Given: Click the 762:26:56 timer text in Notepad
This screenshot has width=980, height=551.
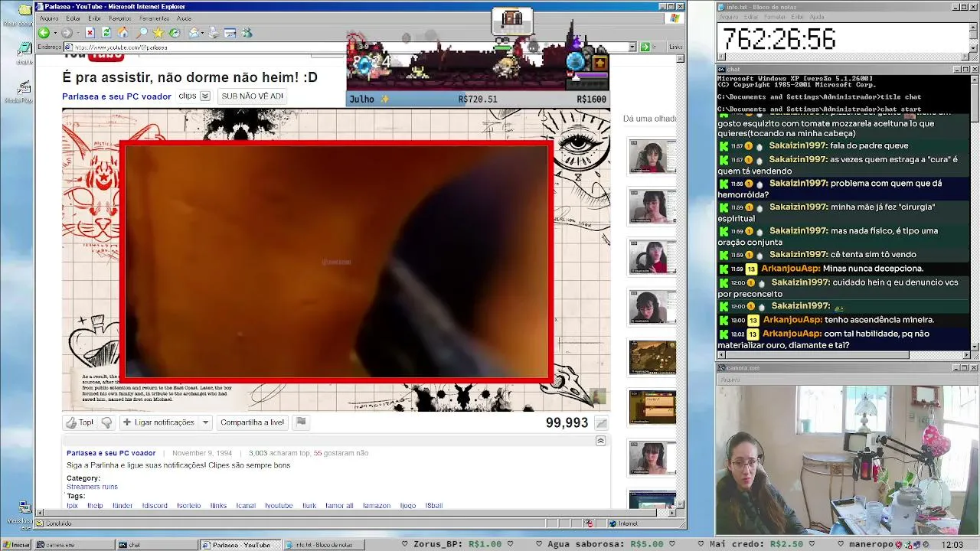Looking at the screenshot, I should (x=779, y=39).
